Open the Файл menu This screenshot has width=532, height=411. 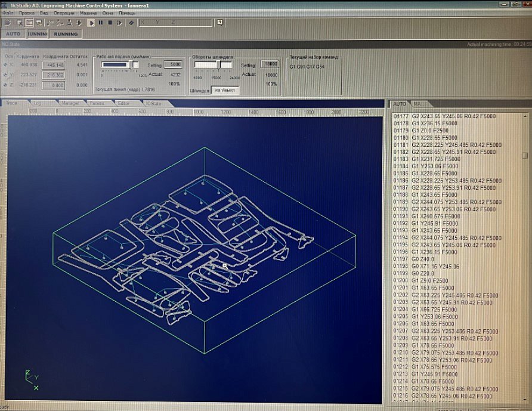[x=8, y=13]
